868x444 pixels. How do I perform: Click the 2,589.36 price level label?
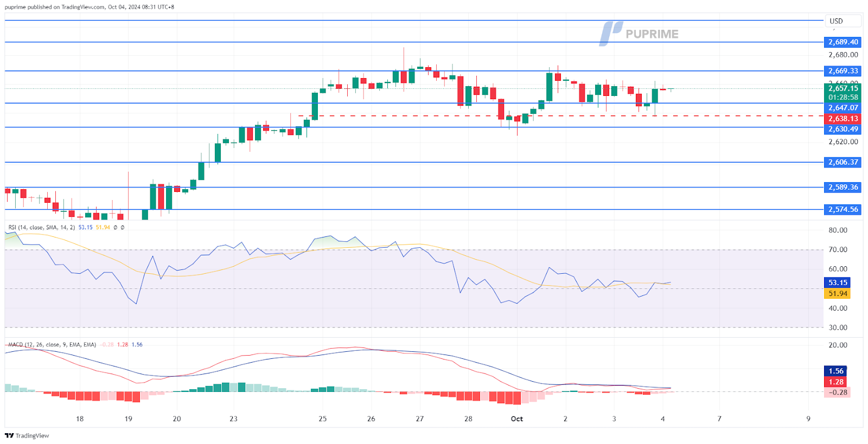pos(843,187)
